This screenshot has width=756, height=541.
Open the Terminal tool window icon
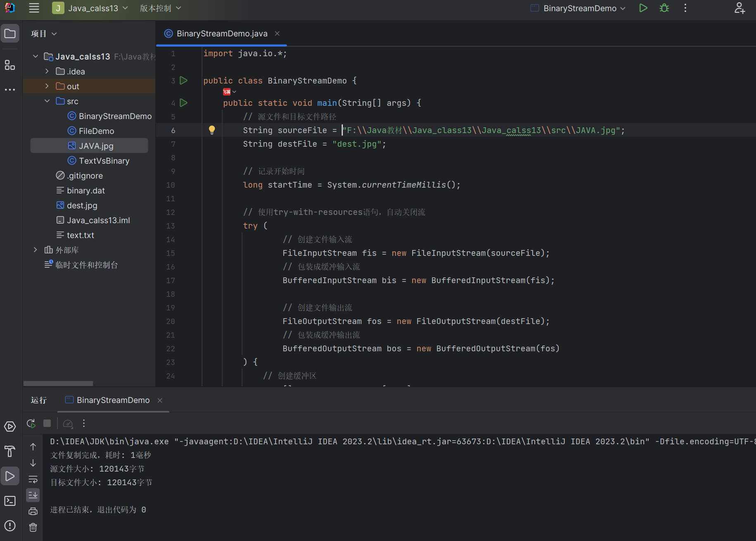10,501
